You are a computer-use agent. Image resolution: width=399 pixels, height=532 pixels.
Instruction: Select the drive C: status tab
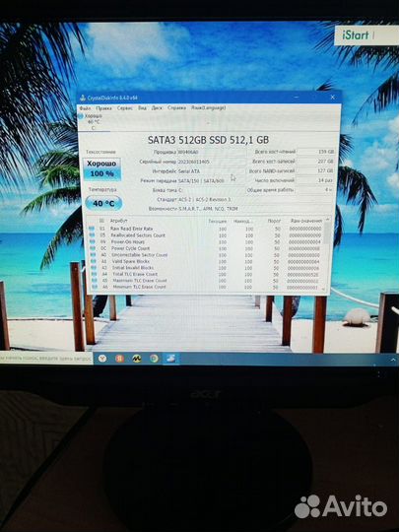(93, 122)
